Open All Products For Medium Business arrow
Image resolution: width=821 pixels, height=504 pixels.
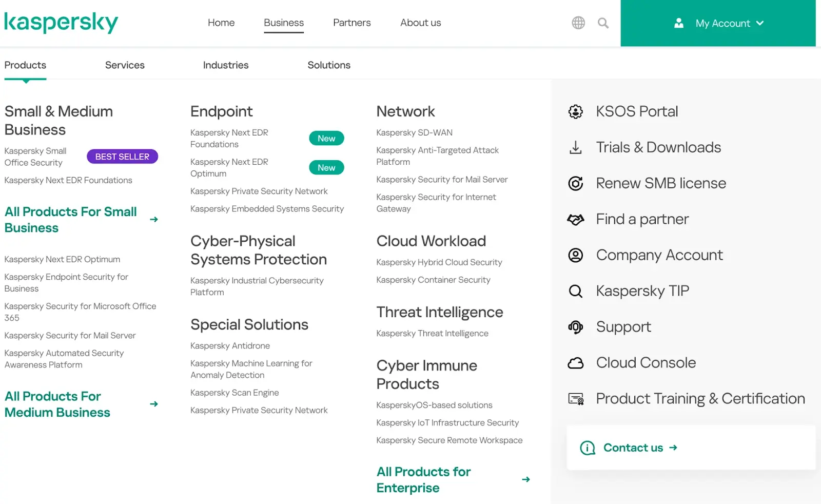pyautogui.click(x=154, y=404)
